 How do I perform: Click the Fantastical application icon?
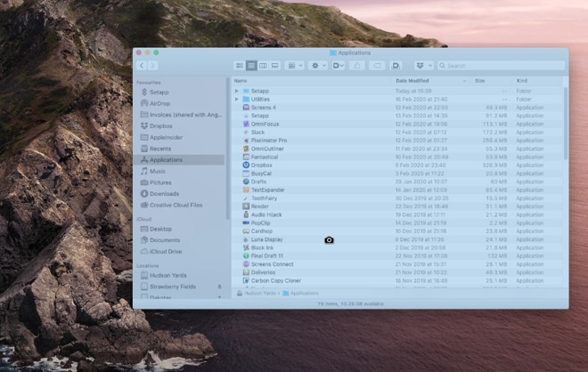[x=246, y=157]
